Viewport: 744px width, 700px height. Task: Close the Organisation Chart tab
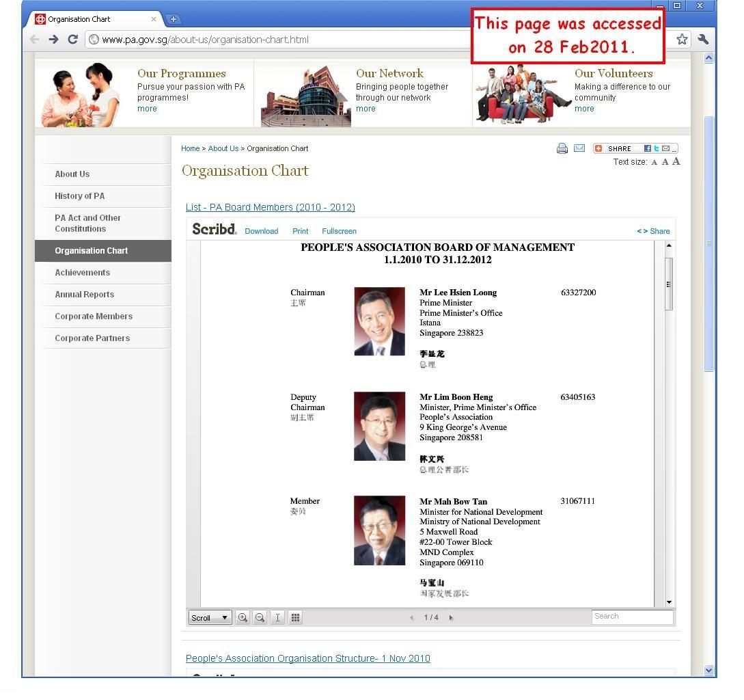[x=153, y=19]
